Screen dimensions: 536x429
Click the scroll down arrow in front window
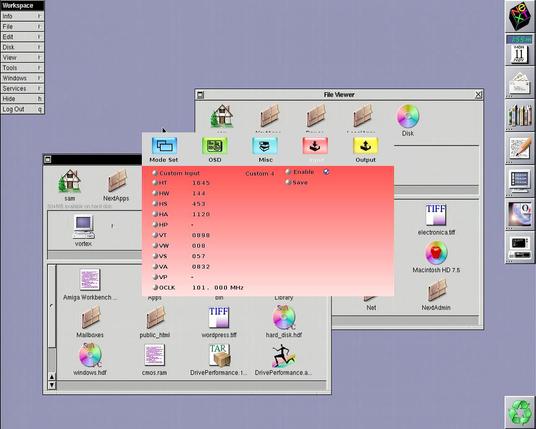click(52, 385)
